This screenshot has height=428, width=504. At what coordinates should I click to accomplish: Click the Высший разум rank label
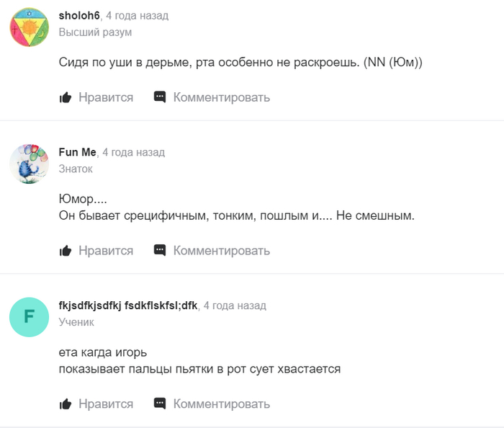pos(95,32)
